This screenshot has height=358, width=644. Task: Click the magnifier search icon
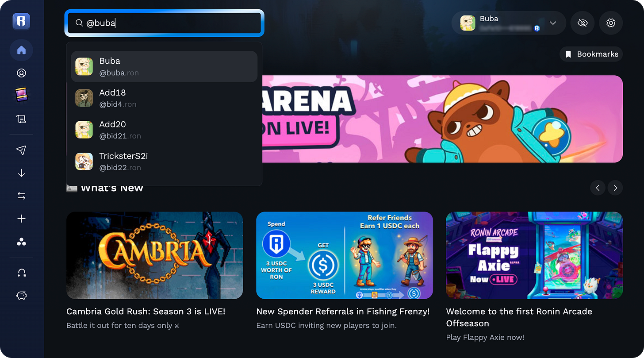coord(79,23)
